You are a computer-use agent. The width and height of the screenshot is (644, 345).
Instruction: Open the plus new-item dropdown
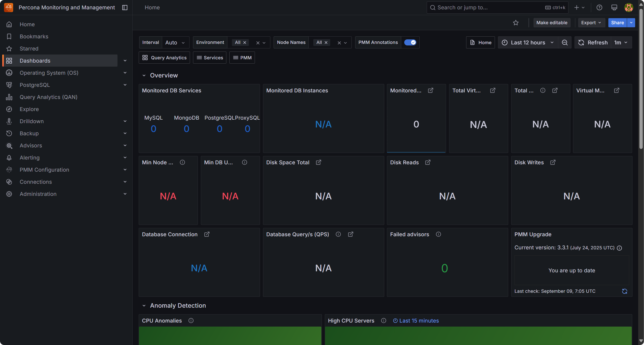580,8
